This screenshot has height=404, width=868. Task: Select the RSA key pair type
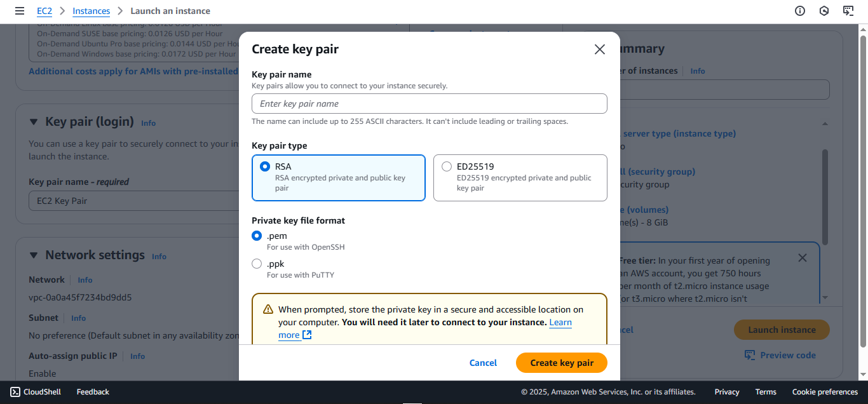(265, 166)
